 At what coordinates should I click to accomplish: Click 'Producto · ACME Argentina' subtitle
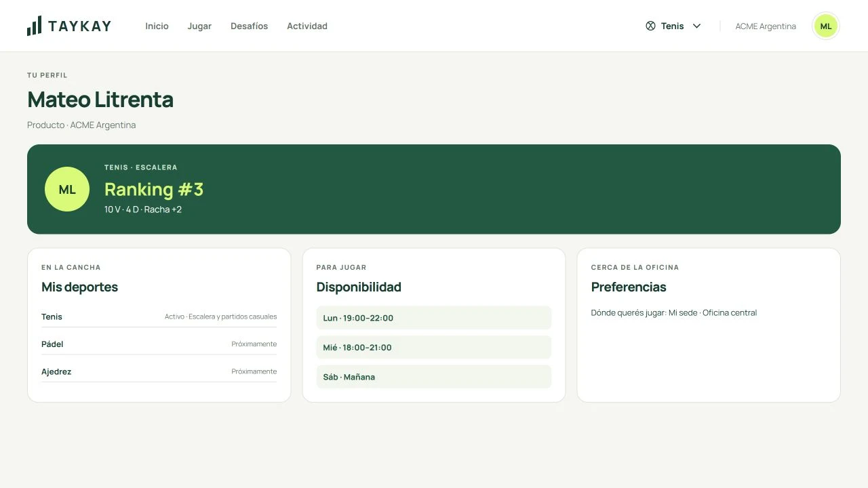pyautogui.click(x=81, y=125)
